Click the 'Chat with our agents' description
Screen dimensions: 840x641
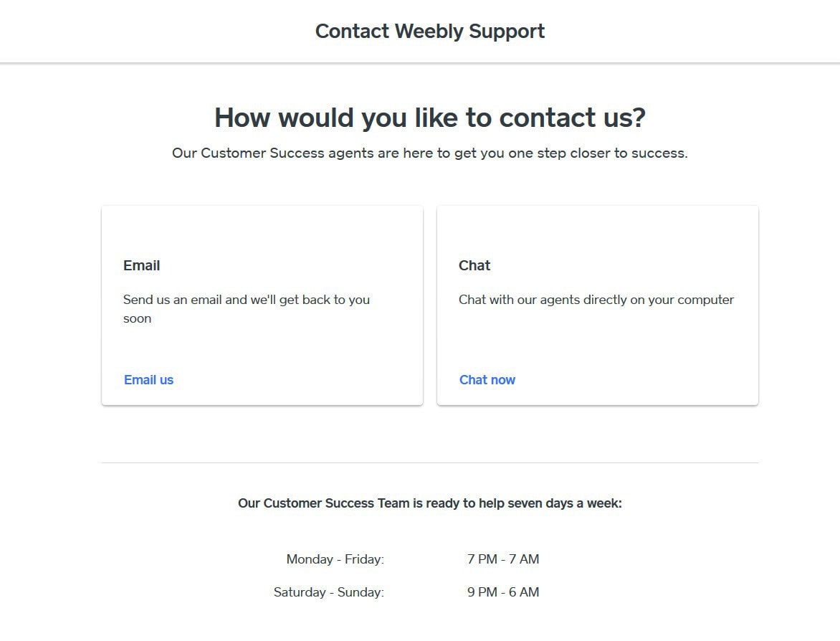click(x=596, y=300)
